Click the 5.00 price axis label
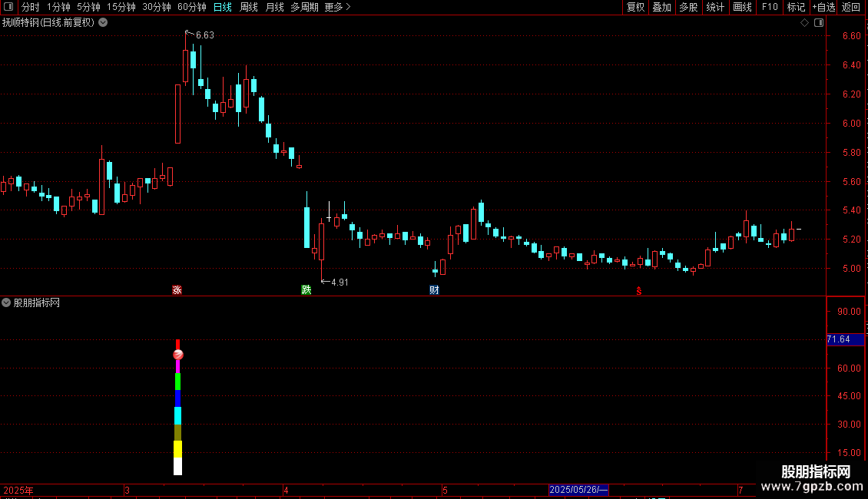The image size is (868, 499). tap(851, 269)
